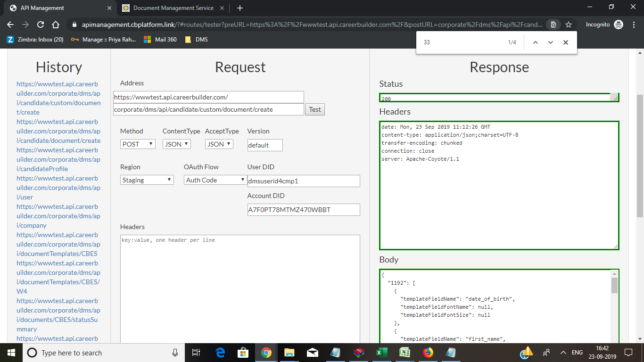
Task: Close the Document Management Service tab
Action: (x=222, y=8)
